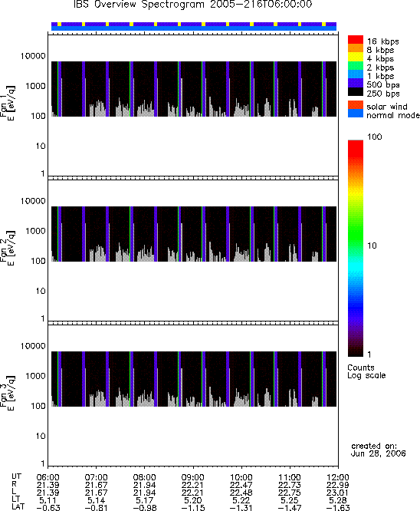Click the Fan 1 E [eV/q] axis label
420x511 pixels.
coord(8,104)
